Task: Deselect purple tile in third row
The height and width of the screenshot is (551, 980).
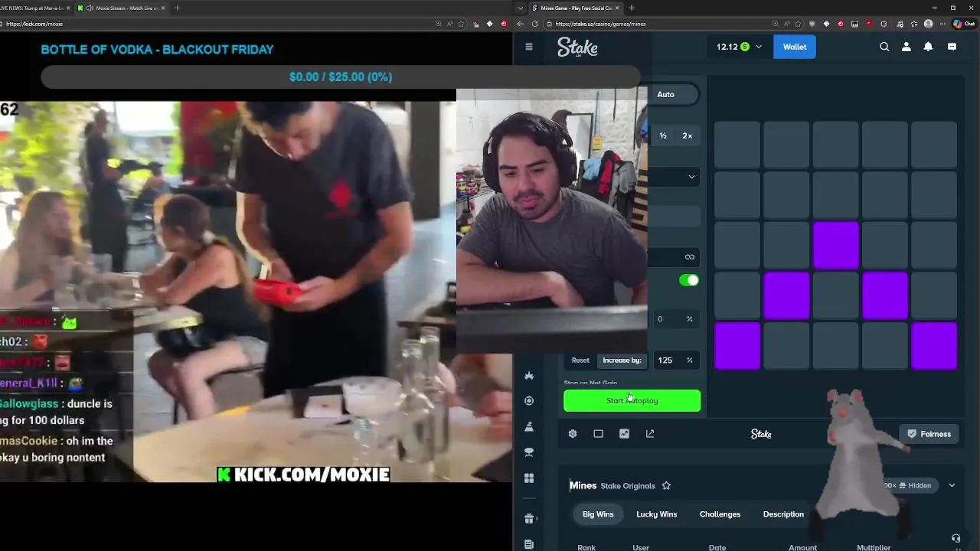Action: pos(835,245)
